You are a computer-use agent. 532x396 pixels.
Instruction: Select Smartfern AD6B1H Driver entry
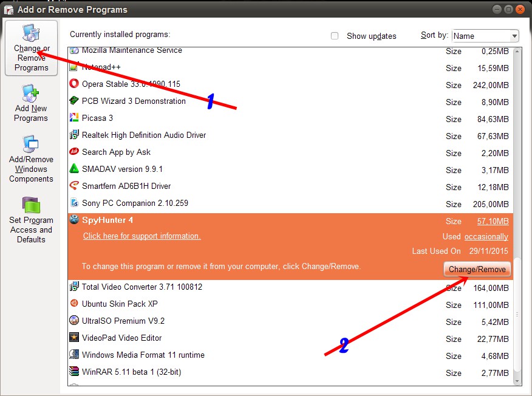[x=290, y=186]
